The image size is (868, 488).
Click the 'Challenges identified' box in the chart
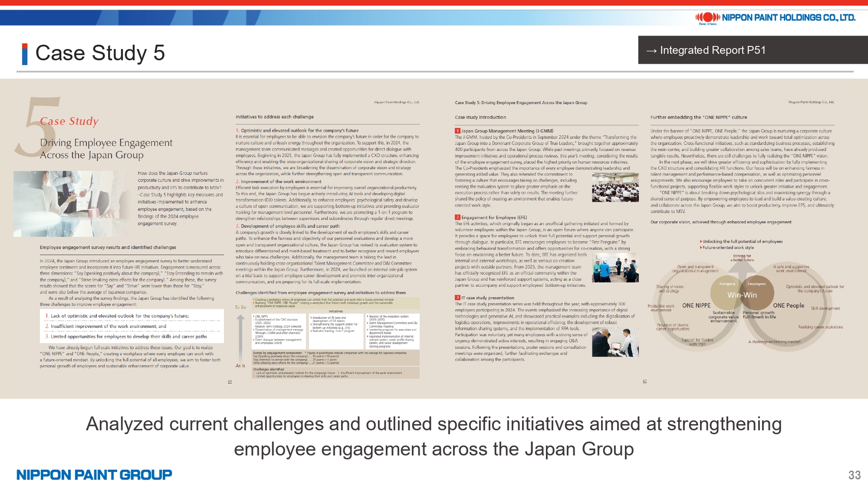(335, 373)
